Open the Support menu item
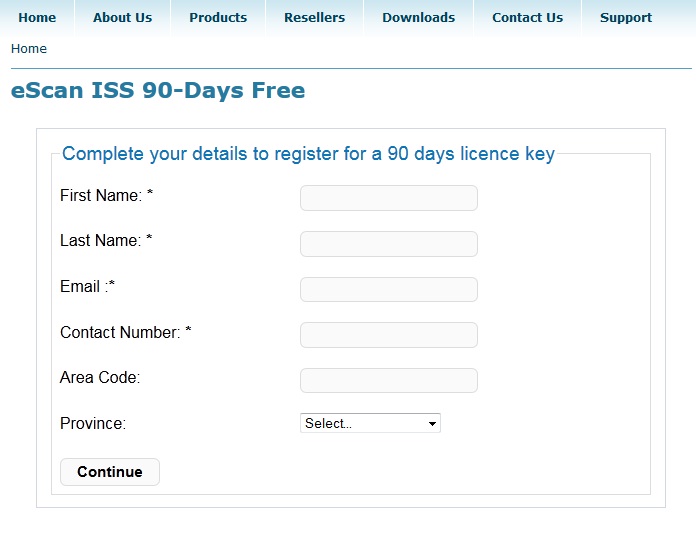 tap(626, 18)
